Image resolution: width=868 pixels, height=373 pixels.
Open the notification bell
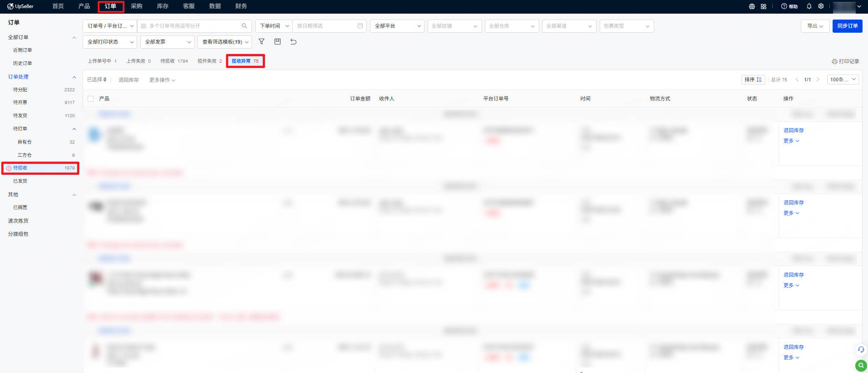tap(809, 6)
